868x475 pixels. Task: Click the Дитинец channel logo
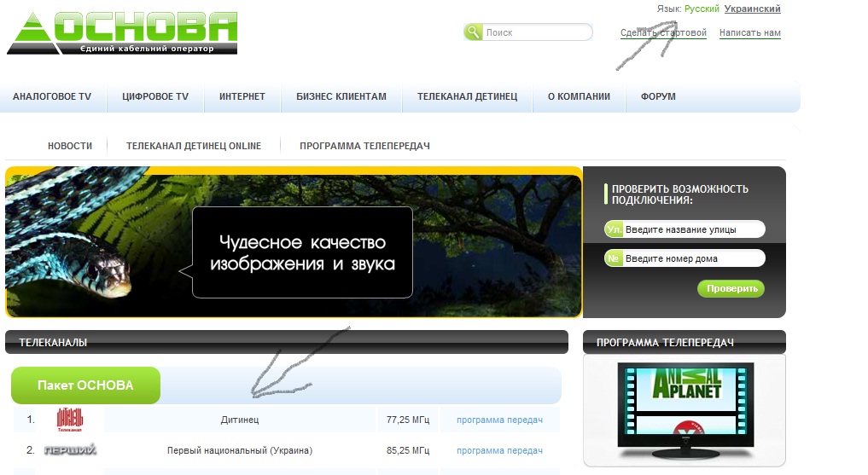point(70,420)
